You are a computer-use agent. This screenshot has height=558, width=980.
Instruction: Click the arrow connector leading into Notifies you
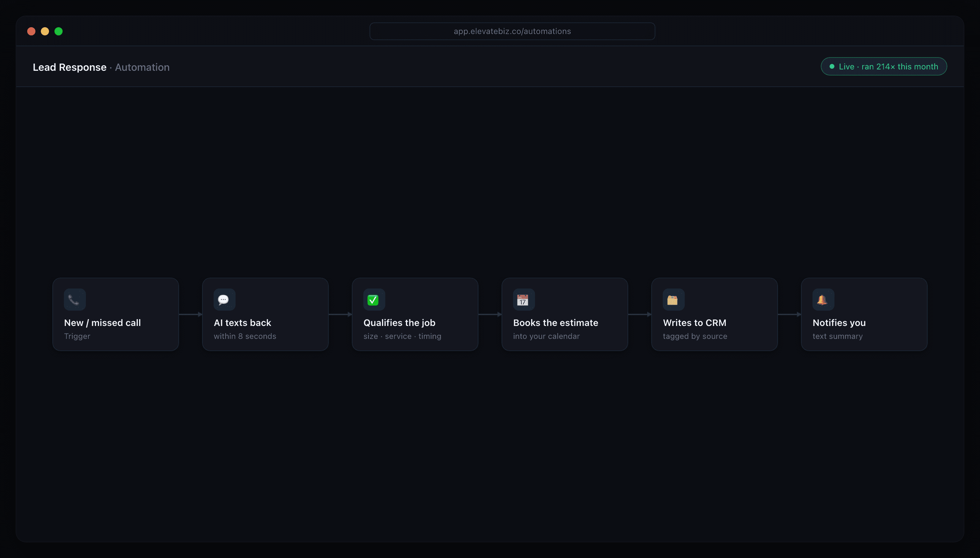789,314
